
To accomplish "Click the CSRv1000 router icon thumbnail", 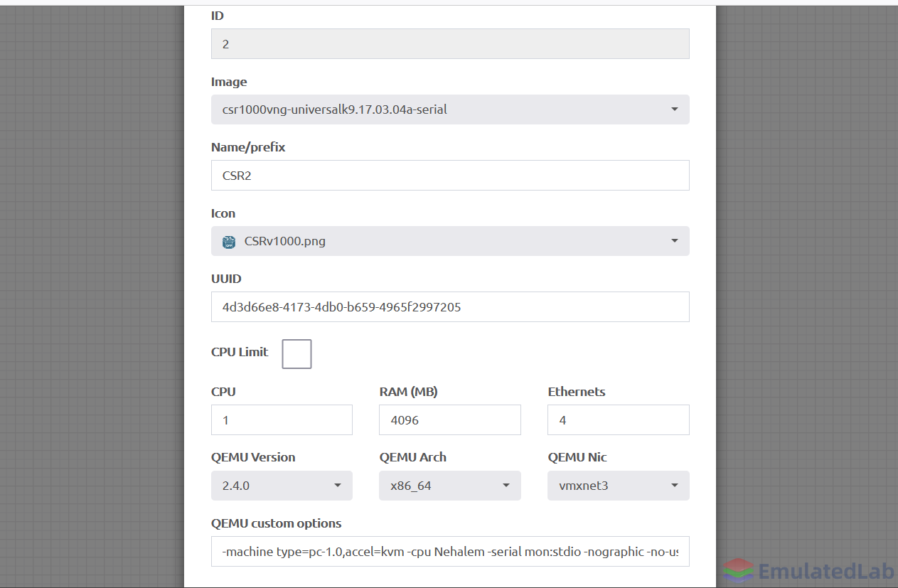I will (x=228, y=242).
